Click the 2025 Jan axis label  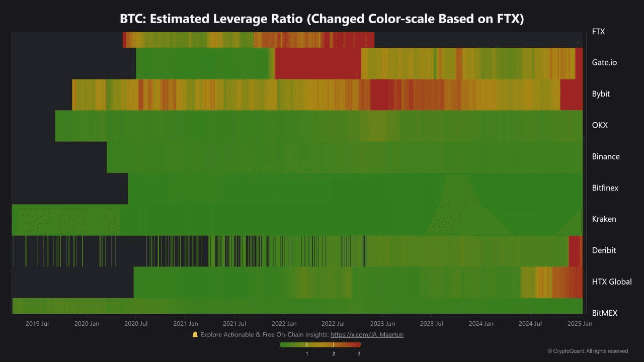[x=580, y=324]
